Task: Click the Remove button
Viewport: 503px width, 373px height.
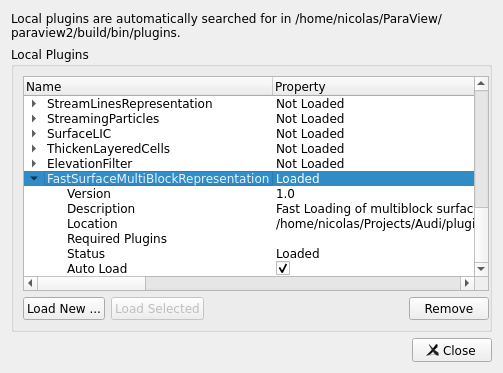Action: tap(449, 309)
